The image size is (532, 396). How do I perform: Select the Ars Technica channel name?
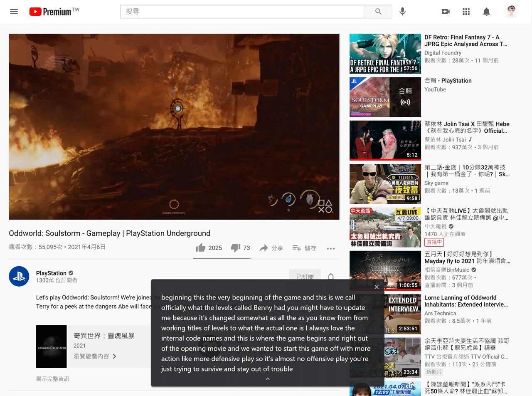click(440, 313)
